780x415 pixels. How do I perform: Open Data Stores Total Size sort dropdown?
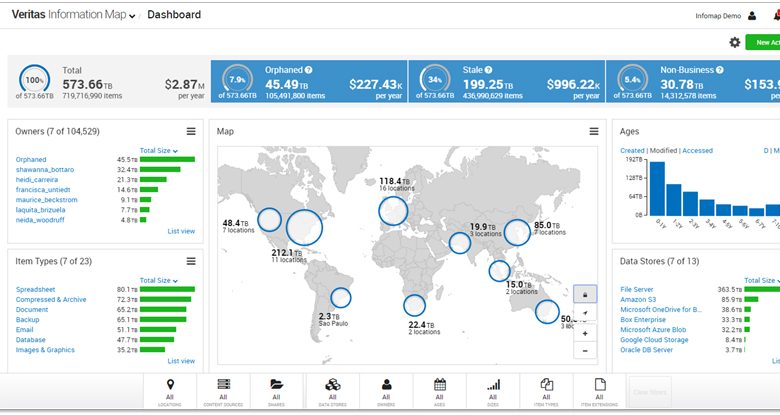[762, 280]
